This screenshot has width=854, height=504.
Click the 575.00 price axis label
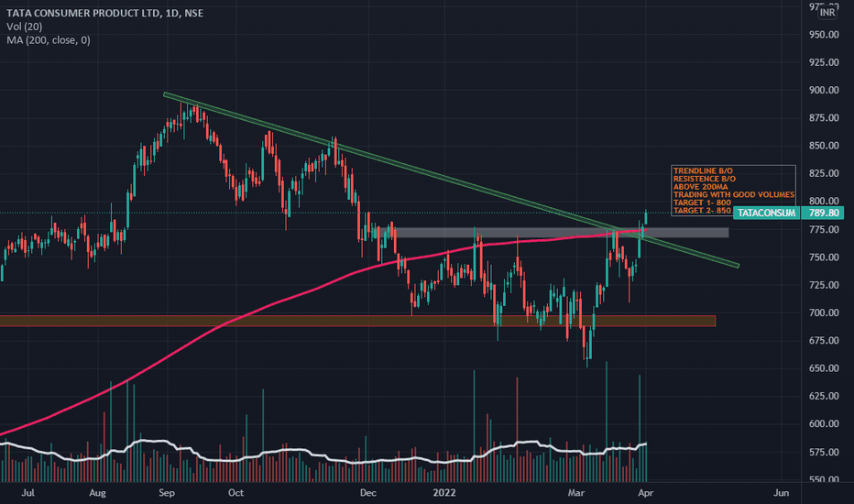[x=824, y=453]
